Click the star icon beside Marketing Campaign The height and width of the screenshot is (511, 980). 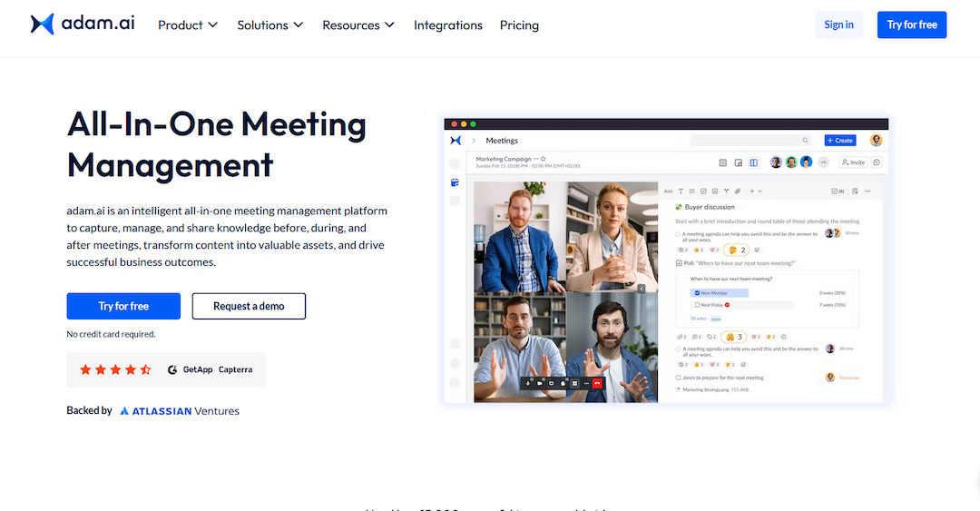click(544, 159)
